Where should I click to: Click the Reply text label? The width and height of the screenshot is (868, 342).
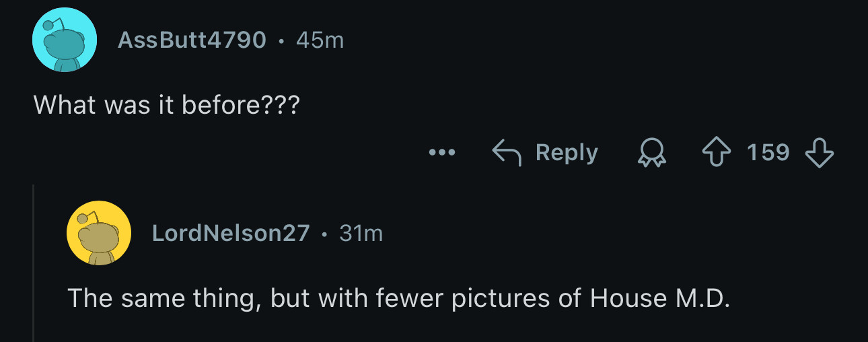(567, 153)
